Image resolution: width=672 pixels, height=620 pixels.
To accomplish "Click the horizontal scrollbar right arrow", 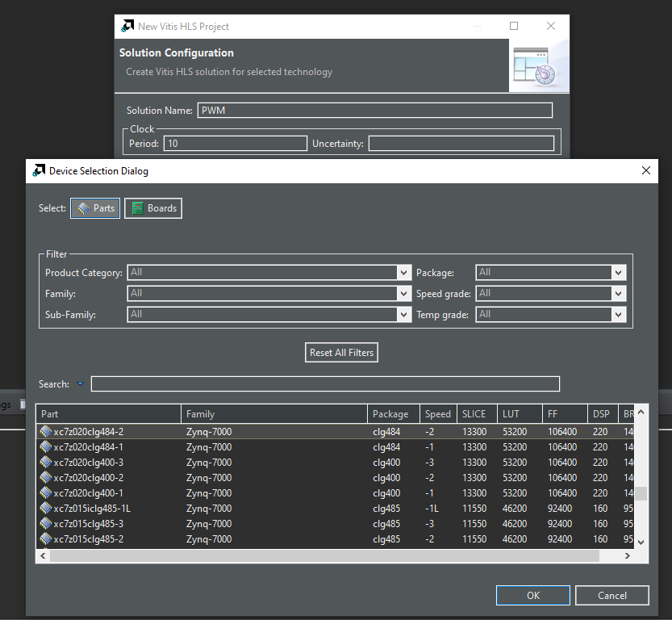I will pyautogui.click(x=628, y=555).
